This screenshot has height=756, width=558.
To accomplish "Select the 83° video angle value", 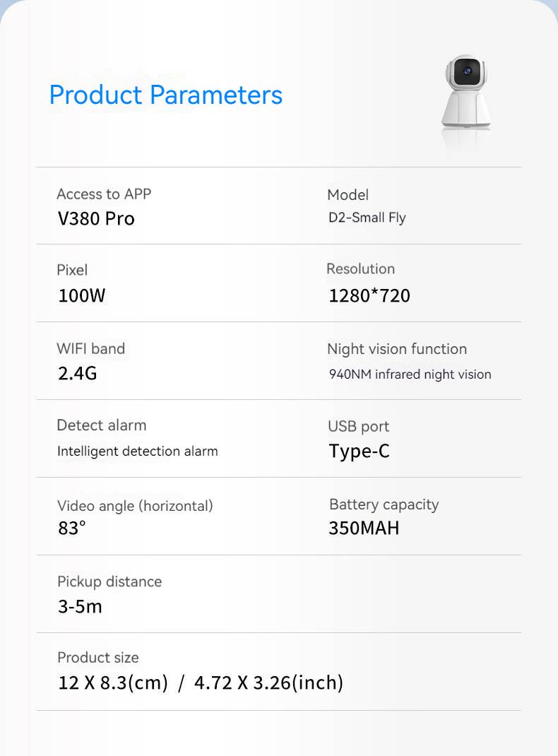I will pos(72,528).
